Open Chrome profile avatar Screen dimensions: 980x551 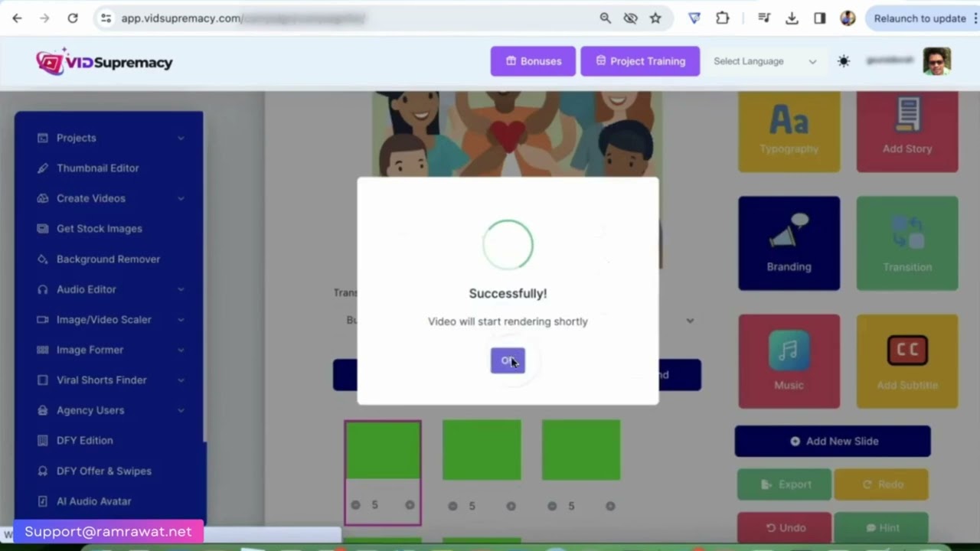pyautogui.click(x=848, y=18)
